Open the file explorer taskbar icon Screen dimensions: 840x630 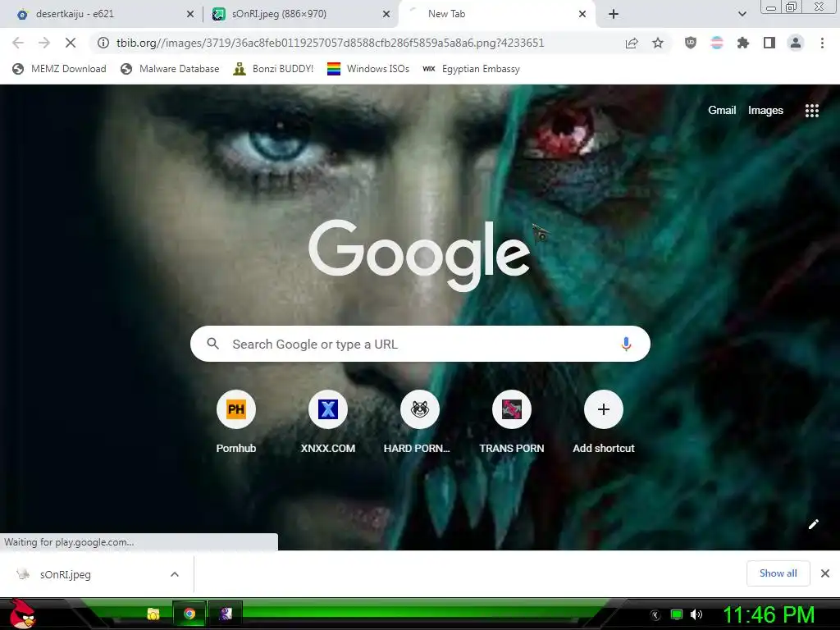(153, 614)
